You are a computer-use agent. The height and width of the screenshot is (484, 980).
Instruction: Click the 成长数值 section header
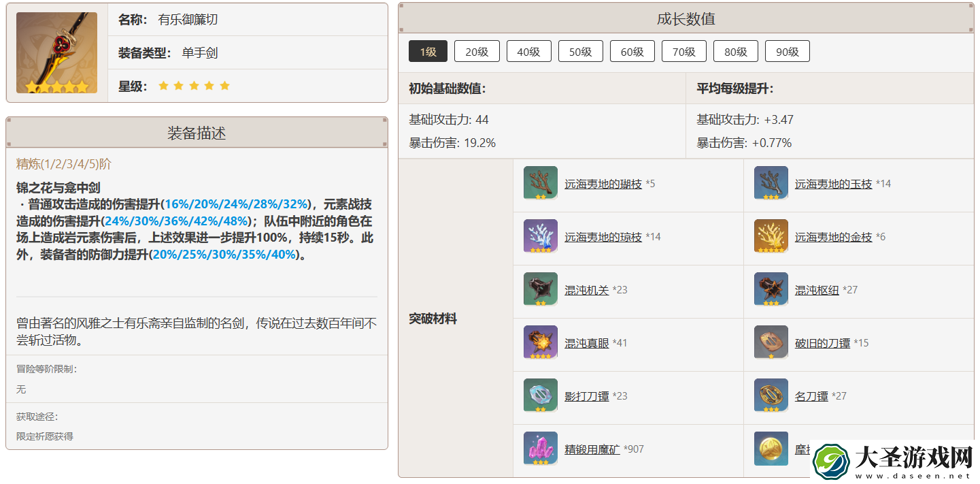point(686,18)
